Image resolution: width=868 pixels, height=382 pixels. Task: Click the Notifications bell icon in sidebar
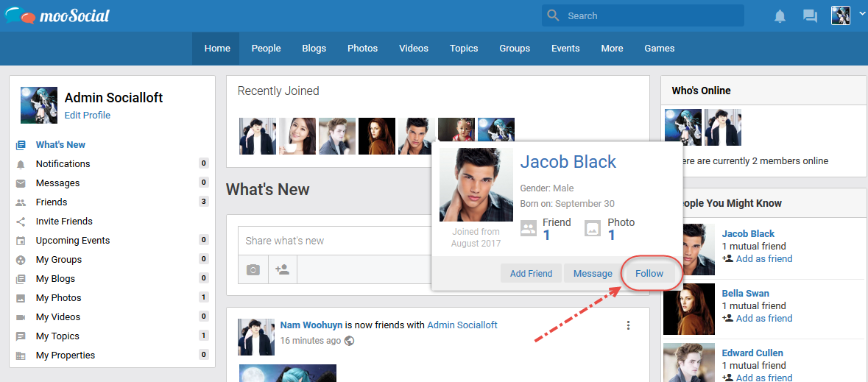click(x=21, y=164)
